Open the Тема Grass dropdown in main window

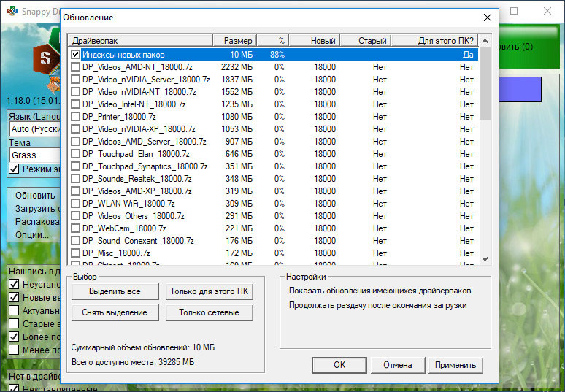pyautogui.click(x=34, y=155)
